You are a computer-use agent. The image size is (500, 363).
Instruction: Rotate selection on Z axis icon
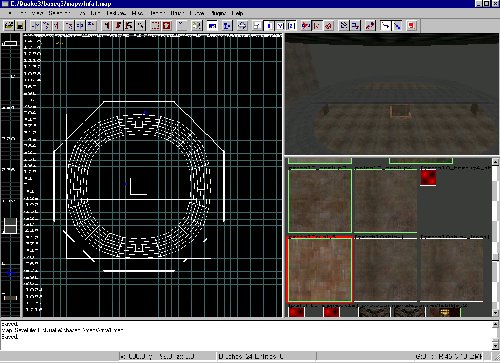(x=91, y=26)
